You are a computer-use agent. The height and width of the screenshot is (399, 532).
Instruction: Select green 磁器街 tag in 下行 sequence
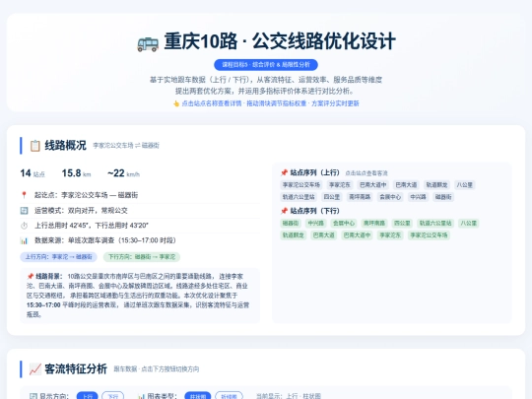tap(291, 223)
